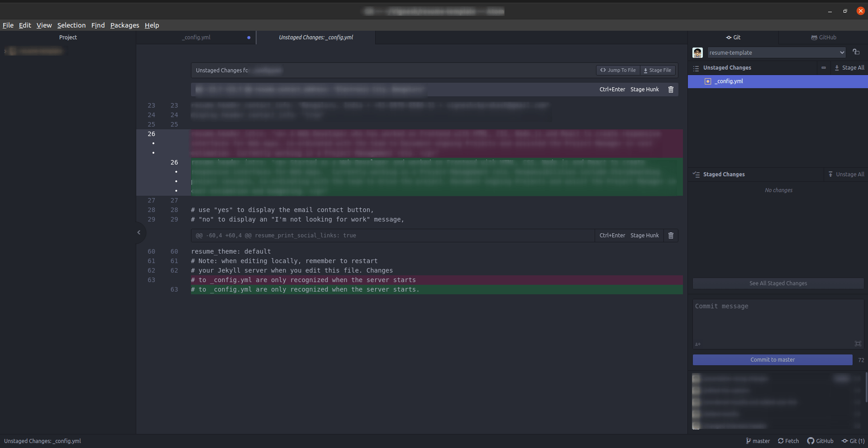Open the unstaged changes ellipsis menu
Screen dimensions: 868x448
pyautogui.click(x=824, y=68)
